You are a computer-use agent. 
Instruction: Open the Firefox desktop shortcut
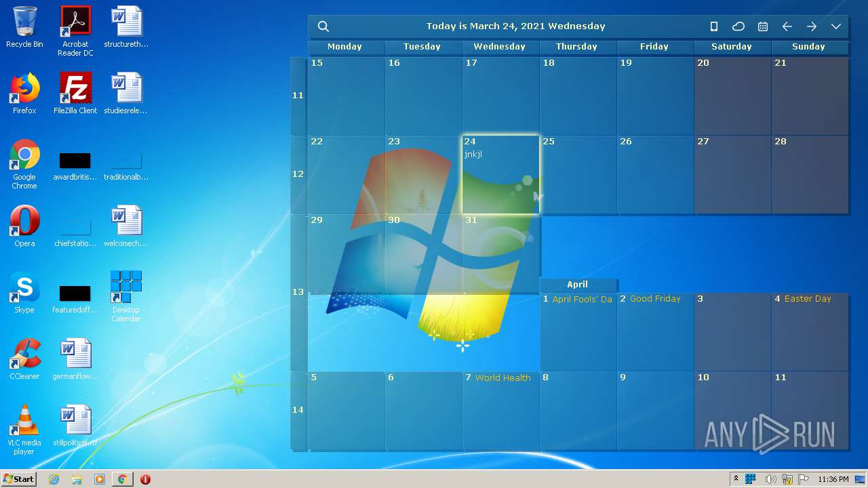click(24, 94)
